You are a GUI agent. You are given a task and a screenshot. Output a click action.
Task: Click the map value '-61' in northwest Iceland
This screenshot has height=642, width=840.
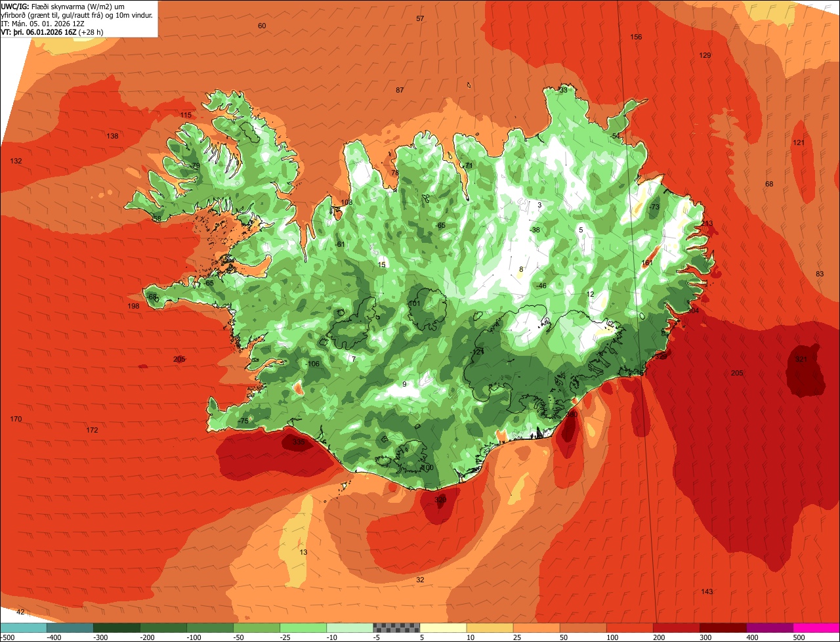pos(340,245)
